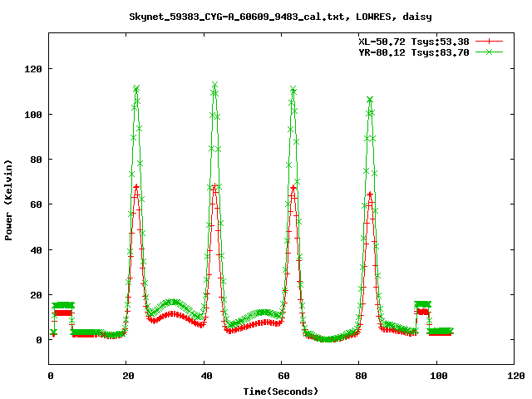The height and width of the screenshot is (399, 532).
Task: Click the plot title "Skynet_59383_CYG-A_60609_9483_cal.txt, LOWRES, daisy"
Action: (x=280, y=17)
